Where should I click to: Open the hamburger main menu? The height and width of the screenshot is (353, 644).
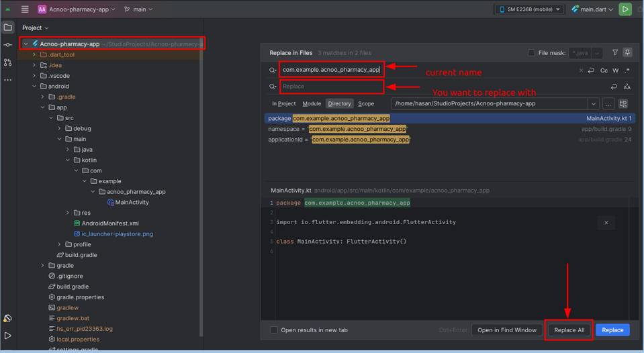(x=25, y=9)
